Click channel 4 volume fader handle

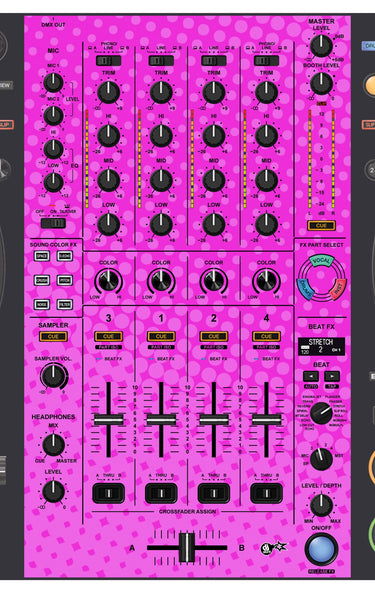(266, 420)
